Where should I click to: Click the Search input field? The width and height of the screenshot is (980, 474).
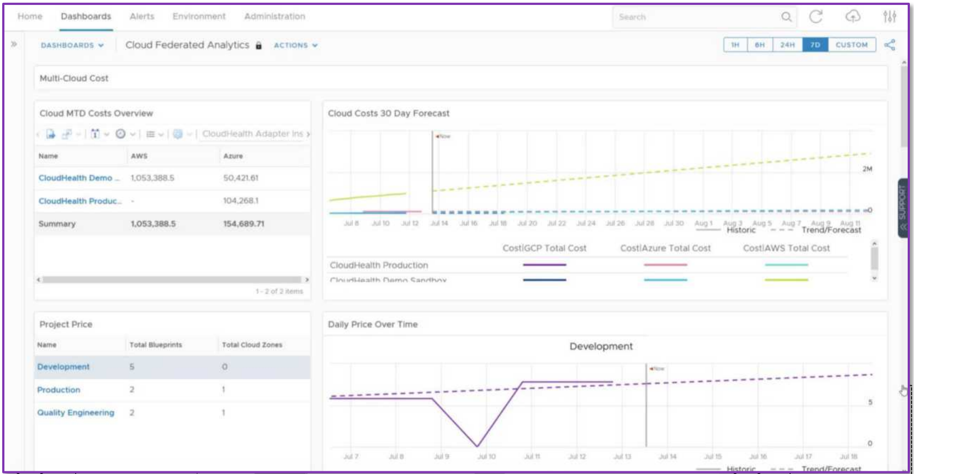tap(696, 17)
